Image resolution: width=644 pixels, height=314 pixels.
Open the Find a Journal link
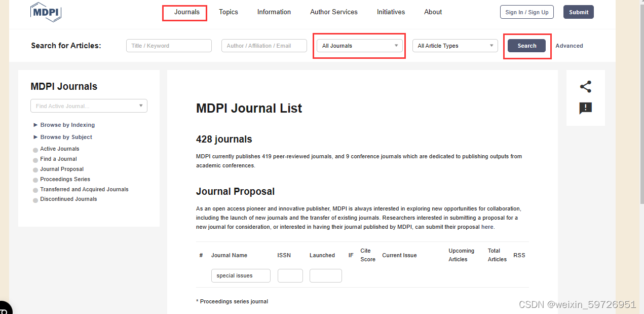pos(59,159)
